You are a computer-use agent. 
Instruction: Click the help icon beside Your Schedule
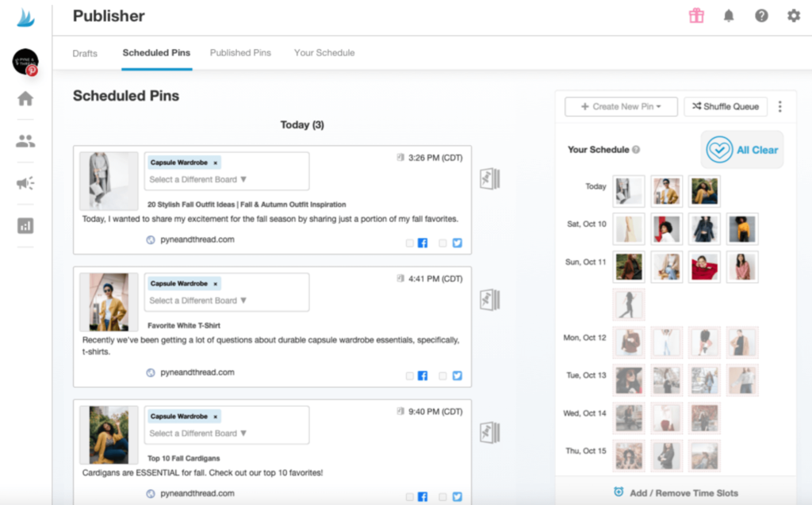tap(636, 150)
